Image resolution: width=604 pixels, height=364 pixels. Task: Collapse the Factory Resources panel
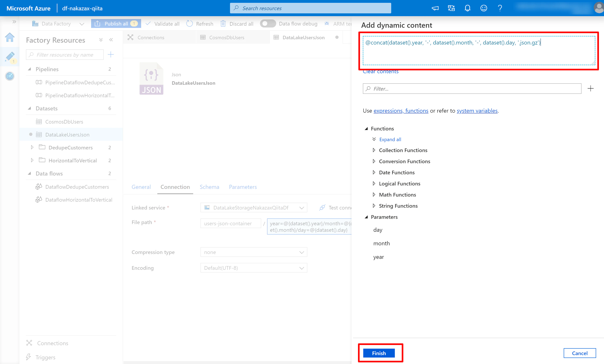111,40
